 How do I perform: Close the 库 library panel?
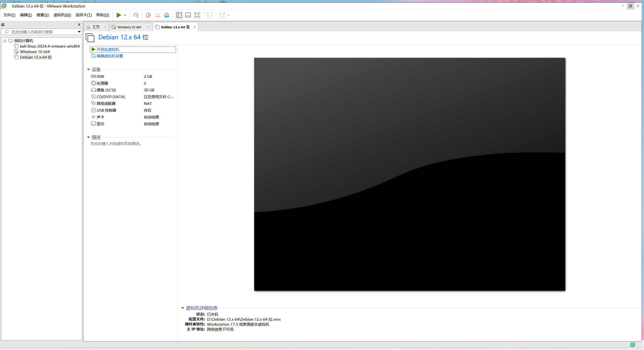point(79,25)
